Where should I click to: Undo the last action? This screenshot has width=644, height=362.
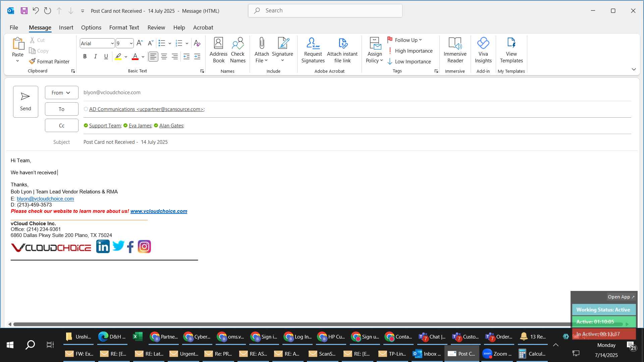(36, 11)
